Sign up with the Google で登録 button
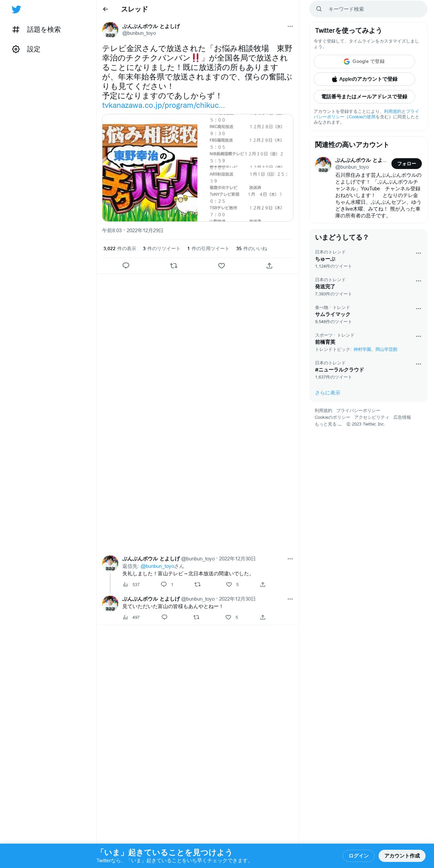434x868 pixels. [x=364, y=62]
